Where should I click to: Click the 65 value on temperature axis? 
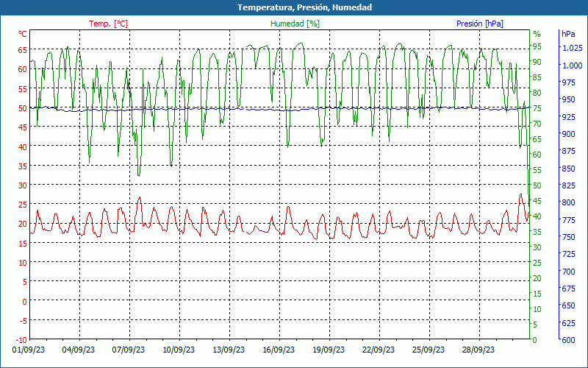(x=23, y=50)
